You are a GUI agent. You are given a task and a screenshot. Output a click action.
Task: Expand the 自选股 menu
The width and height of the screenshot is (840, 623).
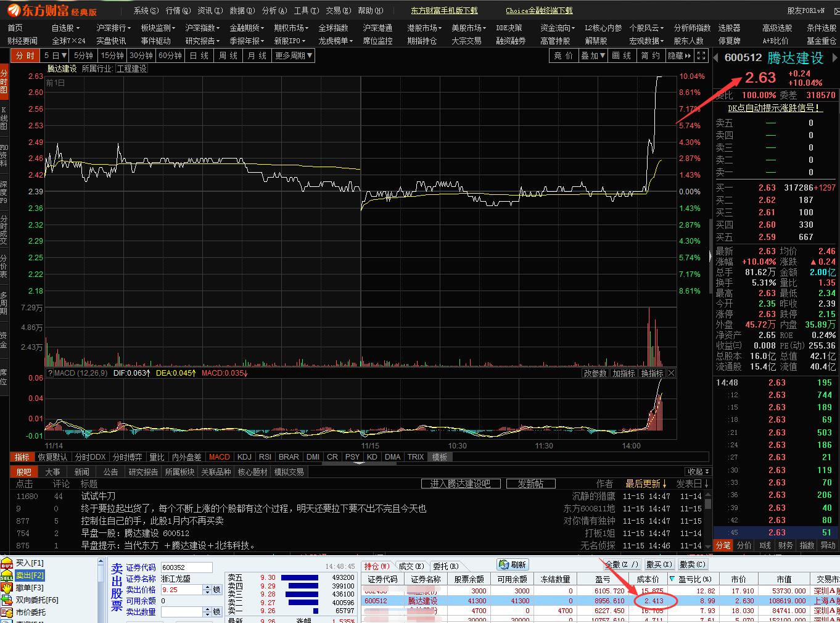66,28
